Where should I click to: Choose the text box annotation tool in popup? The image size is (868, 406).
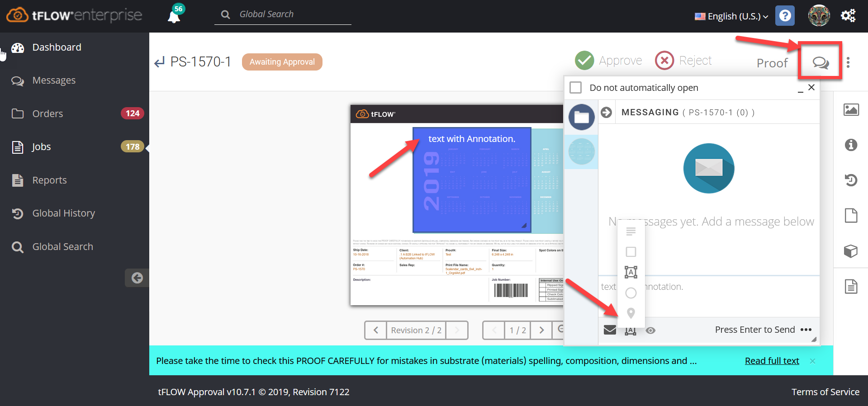(x=631, y=272)
